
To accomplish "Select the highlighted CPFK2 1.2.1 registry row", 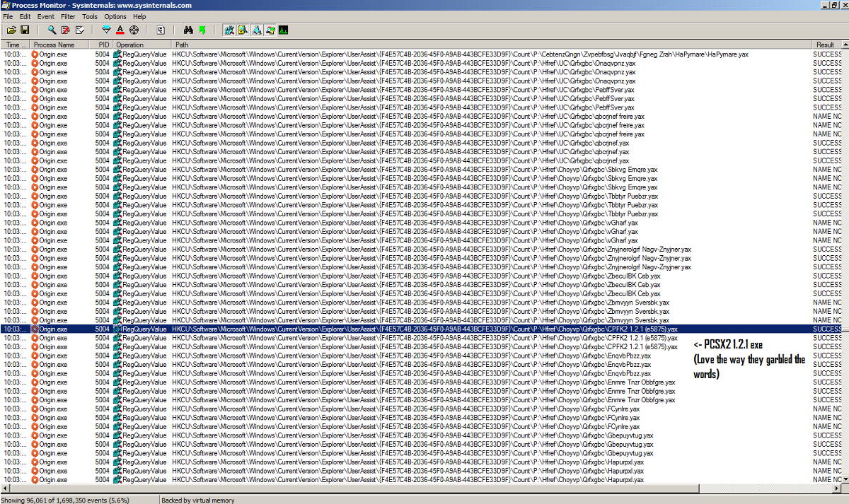I will [x=424, y=329].
